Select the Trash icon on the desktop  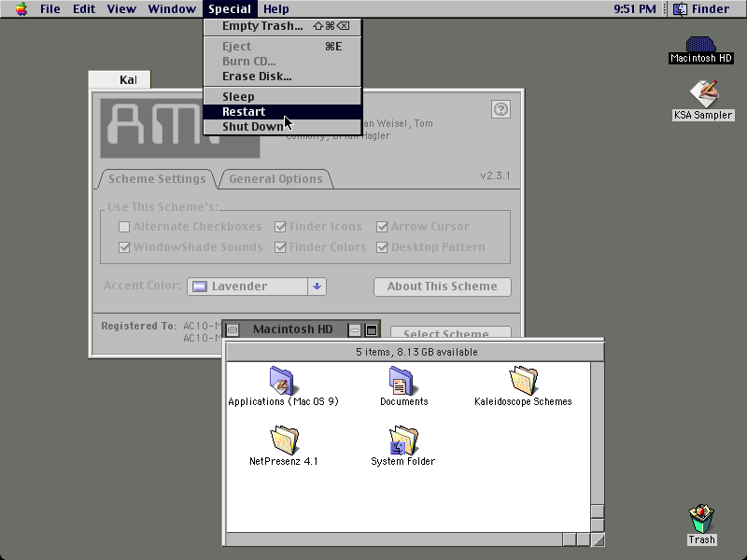coord(701,519)
